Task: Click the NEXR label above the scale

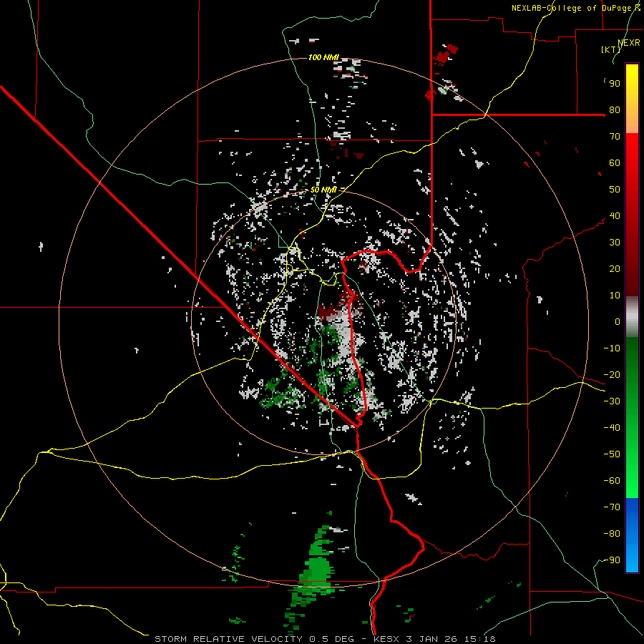Action: (629, 43)
